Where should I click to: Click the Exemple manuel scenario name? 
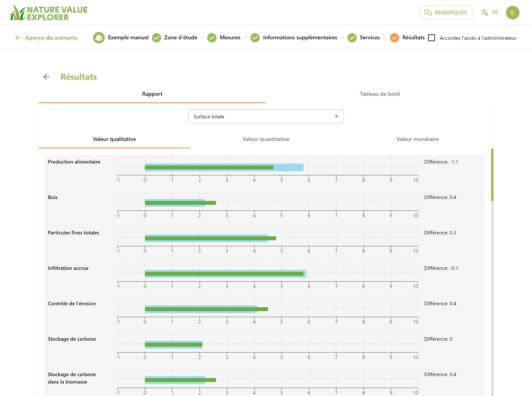tap(128, 38)
